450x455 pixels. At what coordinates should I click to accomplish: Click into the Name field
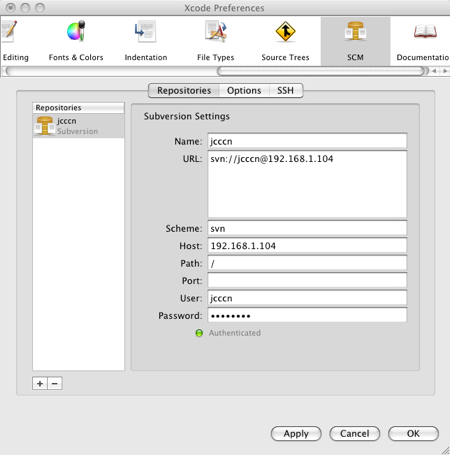307,141
